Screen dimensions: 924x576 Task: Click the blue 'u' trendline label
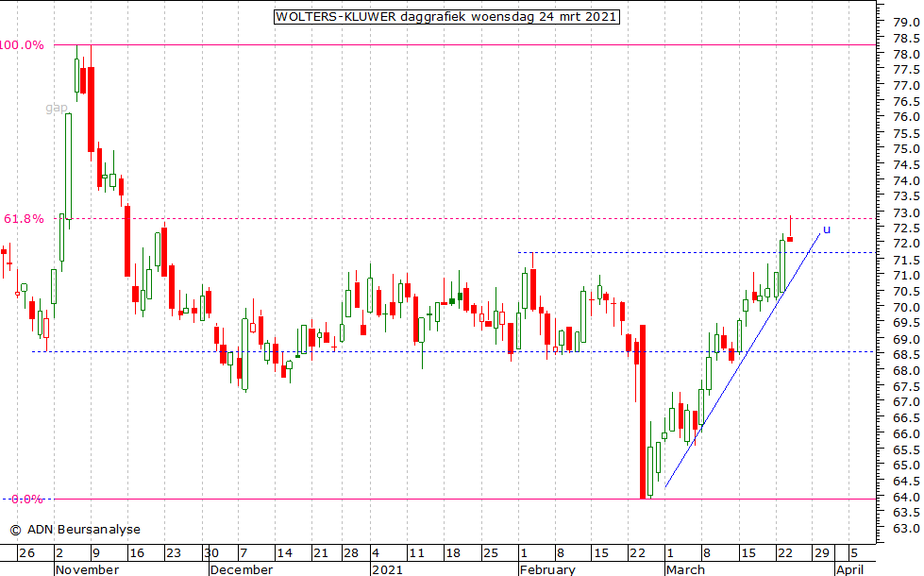[827, 230]
